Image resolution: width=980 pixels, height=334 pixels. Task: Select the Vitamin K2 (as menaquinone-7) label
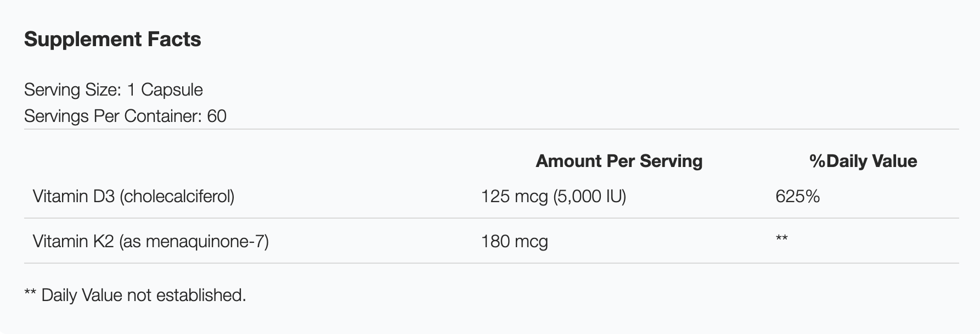coord(150,241)
